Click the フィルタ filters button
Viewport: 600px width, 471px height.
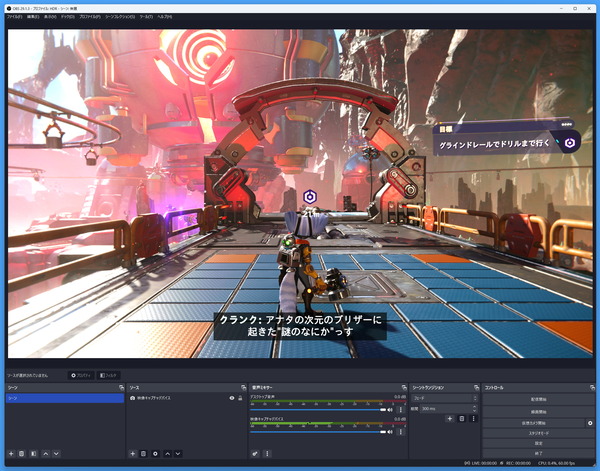click(x=108, y=375)
